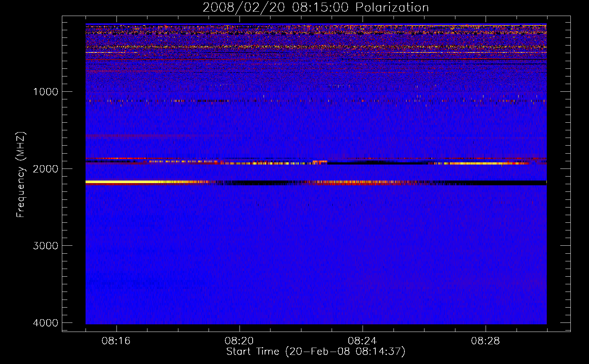Select the '2000' frequency axis label
Screen dimensions: 589x364
coord(46,169)
